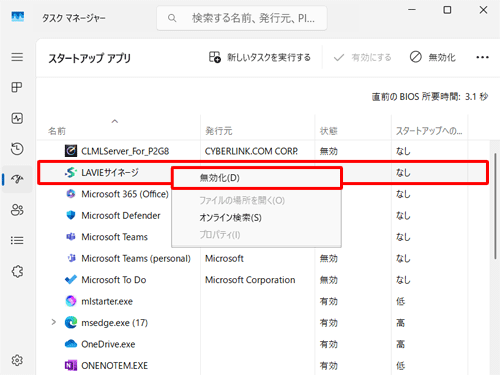Sort by the 発行元 column header
This screenshot has height=375, width=500.
tap(219, 131)
